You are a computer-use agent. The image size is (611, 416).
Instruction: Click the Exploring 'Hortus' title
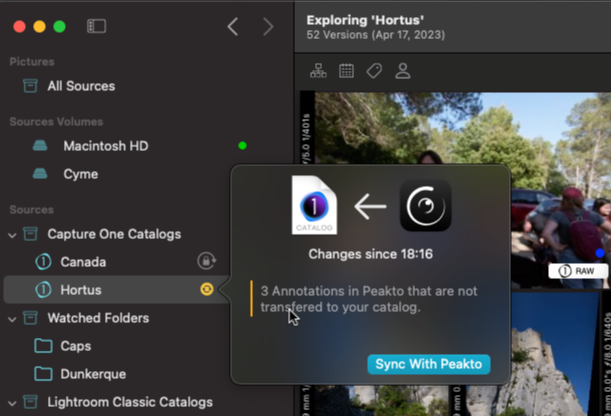click(x=365, y=20)
